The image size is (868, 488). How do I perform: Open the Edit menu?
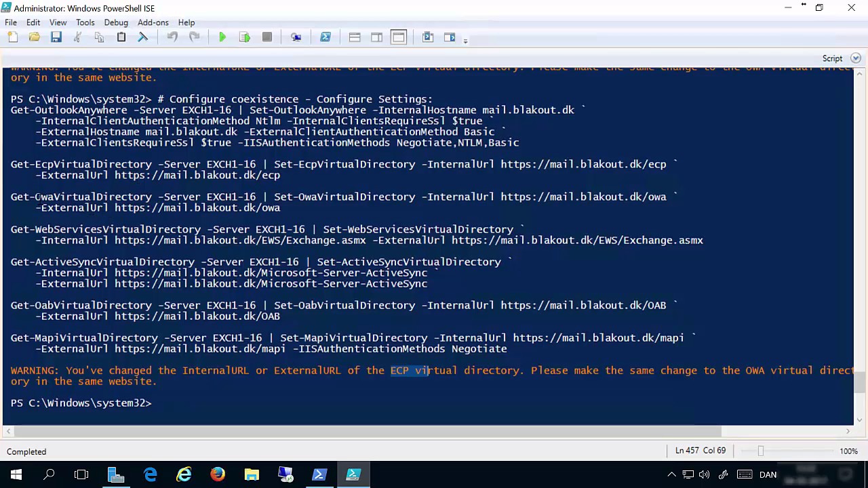point(33,22)
